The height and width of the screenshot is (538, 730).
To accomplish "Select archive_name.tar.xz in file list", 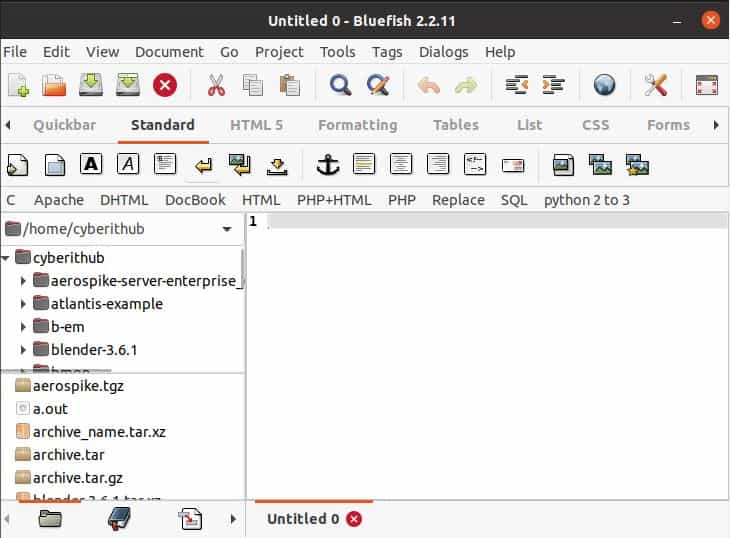I will (x=99, y=432).
